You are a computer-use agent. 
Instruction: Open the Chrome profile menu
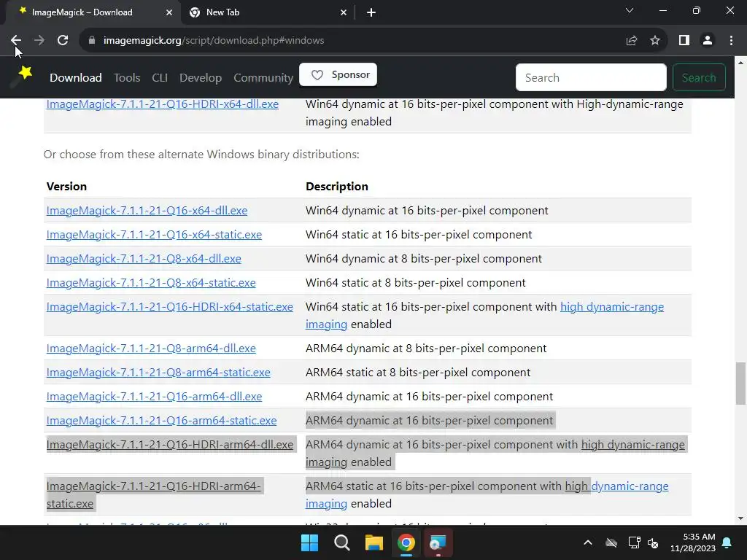[708, 41]
